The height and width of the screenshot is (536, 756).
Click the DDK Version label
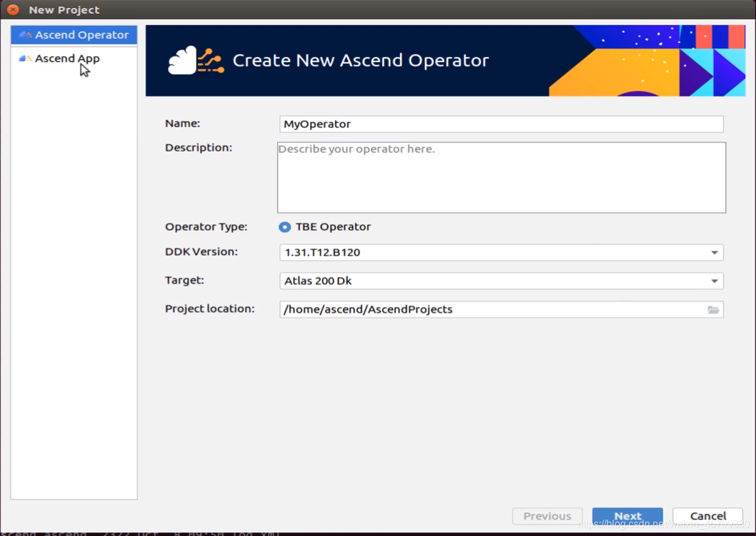click(x=201, y=252)
